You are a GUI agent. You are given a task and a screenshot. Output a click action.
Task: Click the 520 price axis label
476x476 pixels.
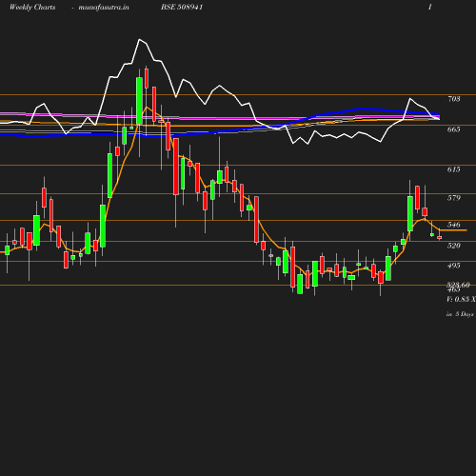[454, 246]
